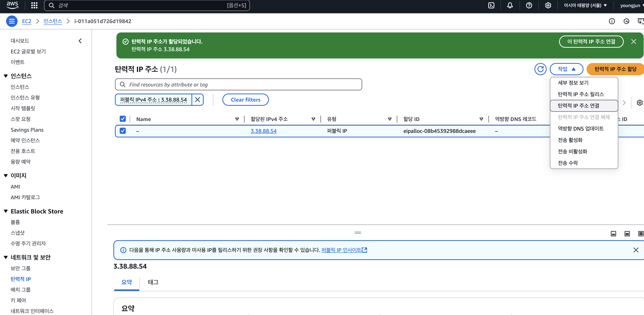Image resolution: width=644 pixels, height=315 pixels.
Task: Open the help question mark menu
Action: coord(529,6)
